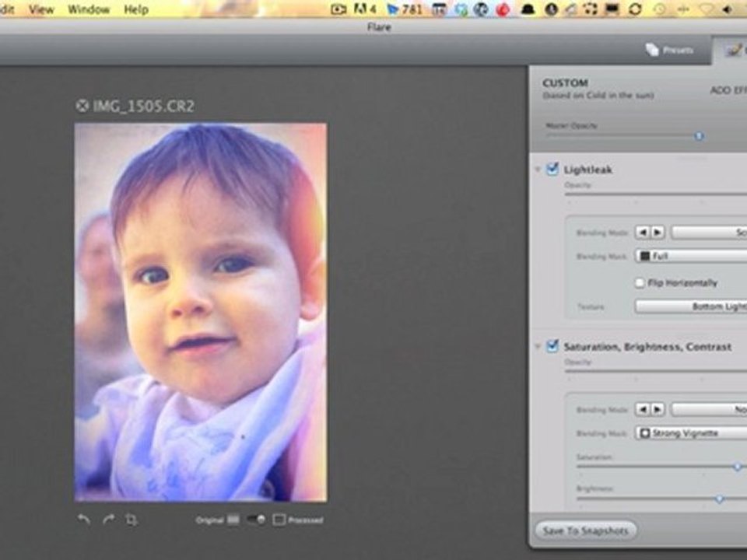
Task: Open the Help menu
Action: 135,9
